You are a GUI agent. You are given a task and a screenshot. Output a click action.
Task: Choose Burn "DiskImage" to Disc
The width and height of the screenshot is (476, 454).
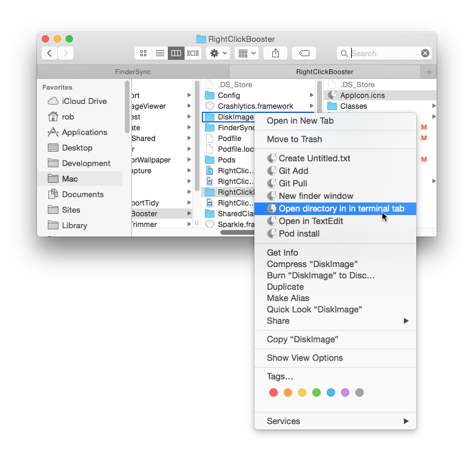[x=335, y=275]
